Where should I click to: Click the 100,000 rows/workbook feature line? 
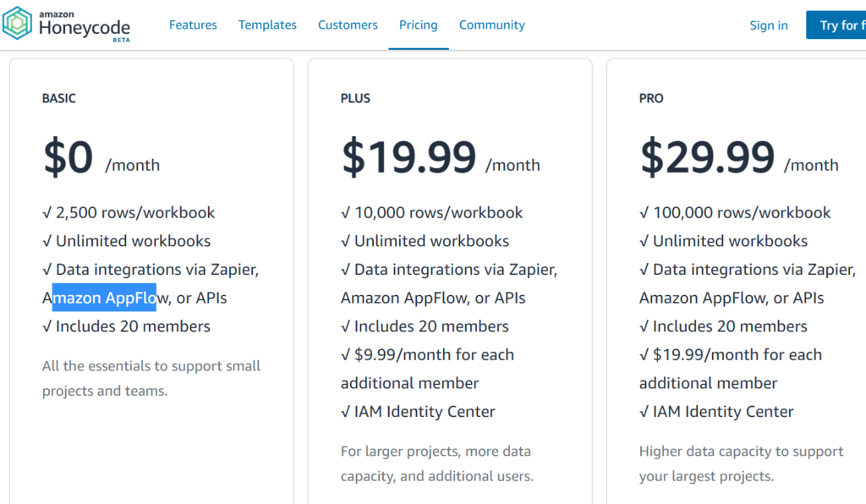(742, 212)
